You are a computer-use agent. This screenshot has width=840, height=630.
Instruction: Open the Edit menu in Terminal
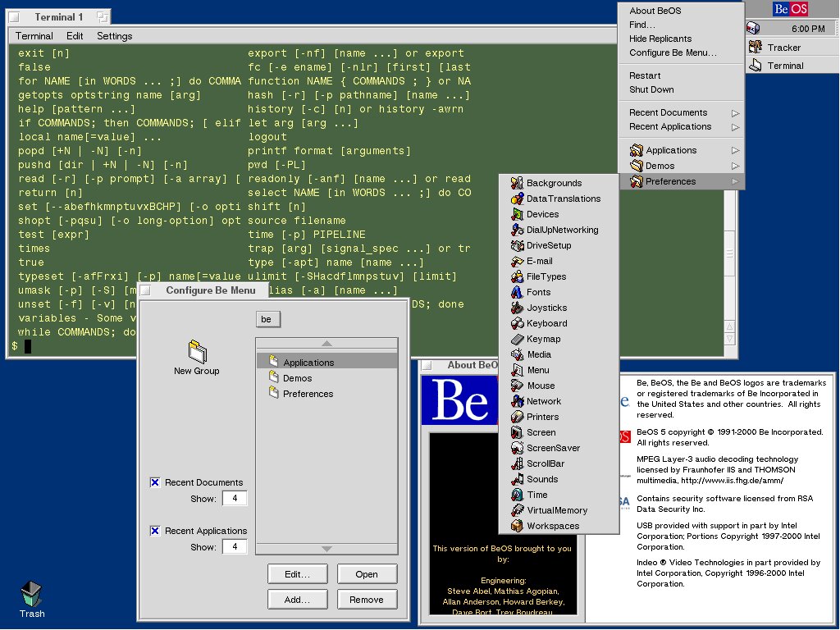point(75,36)
